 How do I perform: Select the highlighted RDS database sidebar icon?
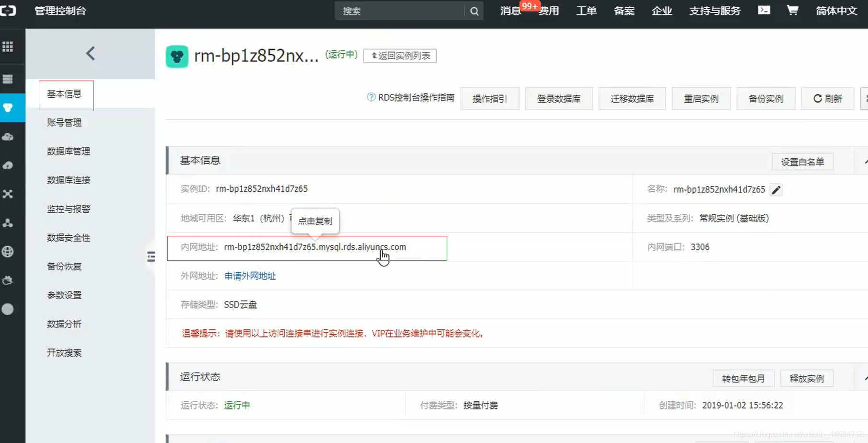tap(8, 108)
